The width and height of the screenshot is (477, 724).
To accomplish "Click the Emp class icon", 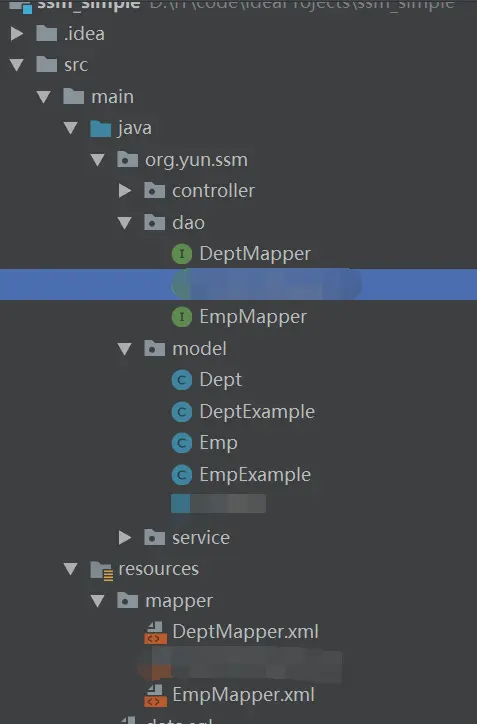I will (x=182, y=443).
